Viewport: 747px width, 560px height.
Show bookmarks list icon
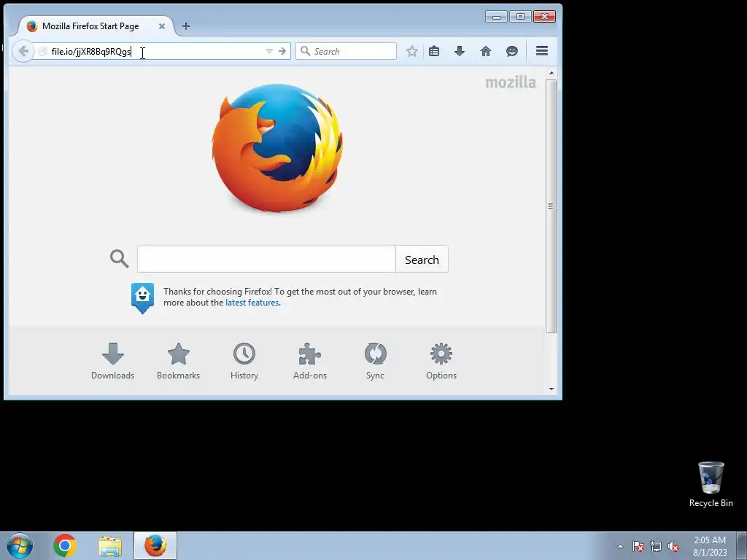point(433,51)
